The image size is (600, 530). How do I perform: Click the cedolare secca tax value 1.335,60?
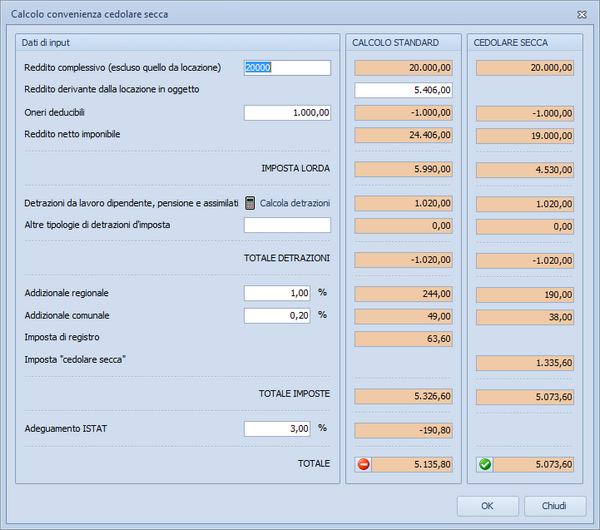coord(525,363)
